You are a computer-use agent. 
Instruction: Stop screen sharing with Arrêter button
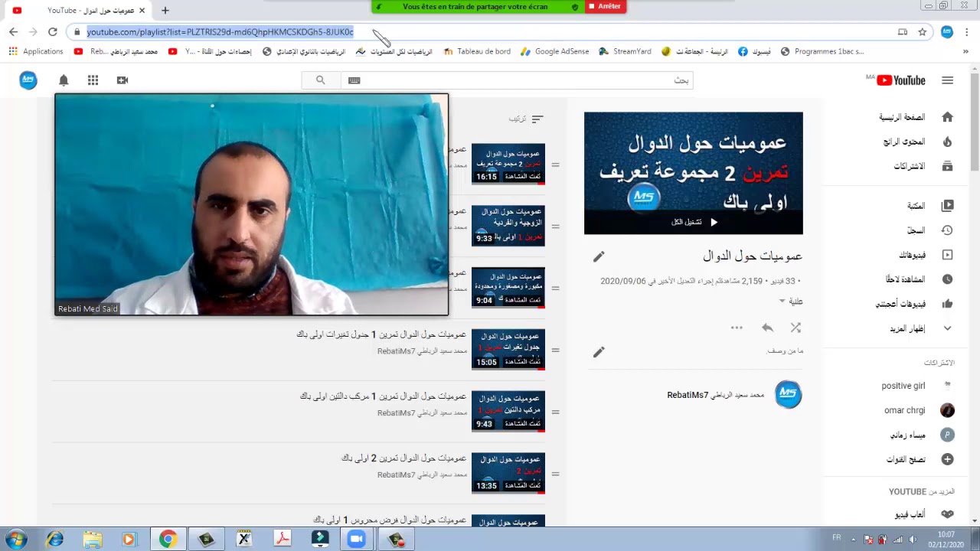(x=605, y=6)
